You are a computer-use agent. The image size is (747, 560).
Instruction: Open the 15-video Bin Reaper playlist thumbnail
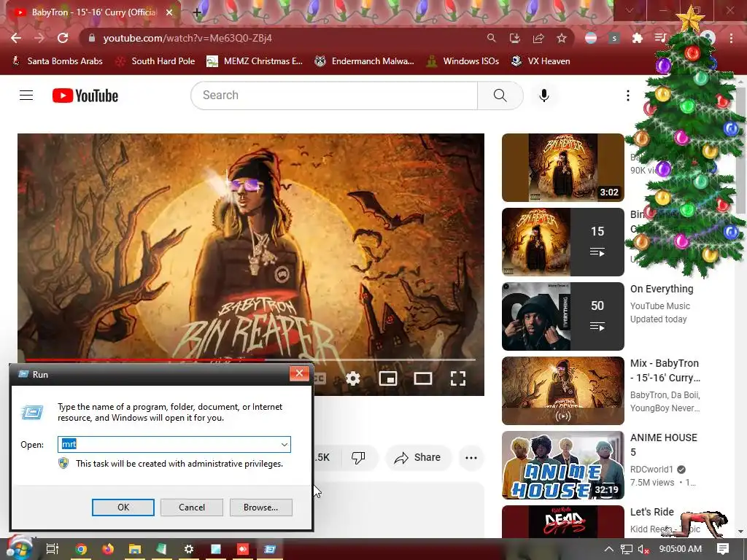[562, 242]
